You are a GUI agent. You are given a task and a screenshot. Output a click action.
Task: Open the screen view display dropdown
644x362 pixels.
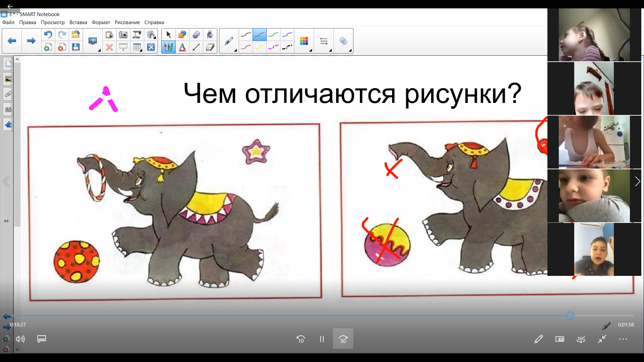click(93, 41)
